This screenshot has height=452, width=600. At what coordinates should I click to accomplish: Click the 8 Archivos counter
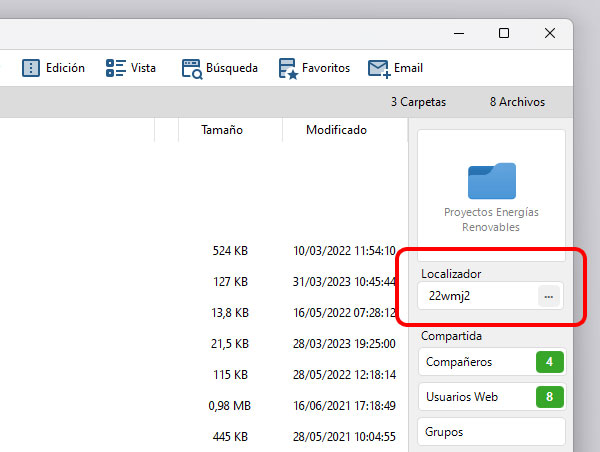pyautogui.click(x=517, y=102)
